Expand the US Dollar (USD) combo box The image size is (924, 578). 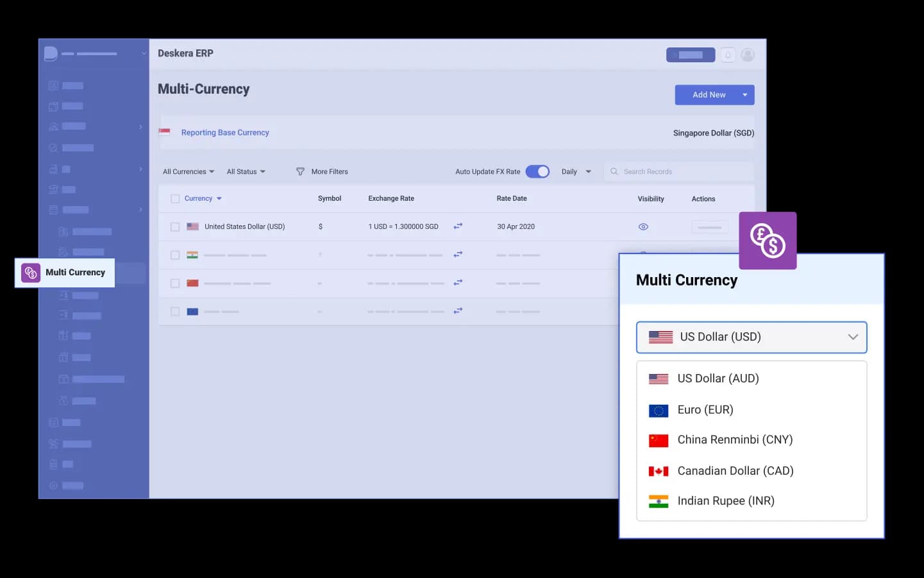coord(752,337)
